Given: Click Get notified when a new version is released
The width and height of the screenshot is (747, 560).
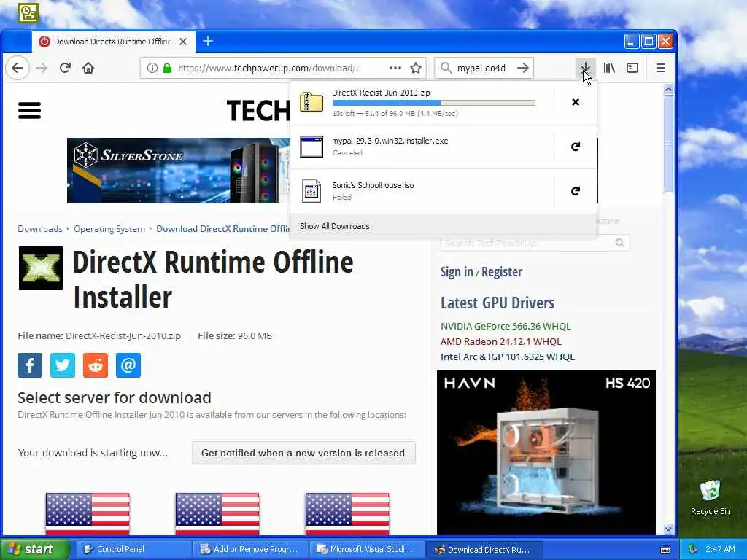Looking at the screenshot, I should [303, 453].
